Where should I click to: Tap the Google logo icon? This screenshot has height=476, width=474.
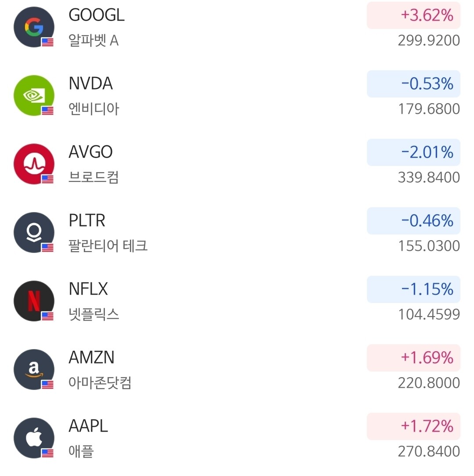34,27
